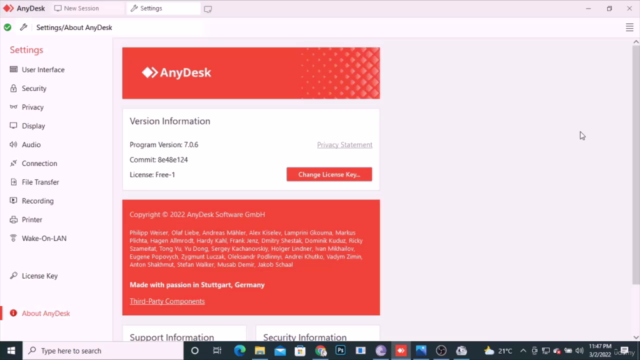Show hidden system tray icons
Screen dimensions: 640x360
point(523,351)
